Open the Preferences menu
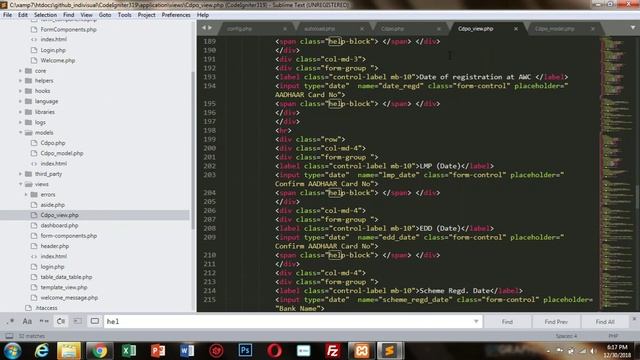This screenshot has height=360, width=640. [x=176, y=15]
